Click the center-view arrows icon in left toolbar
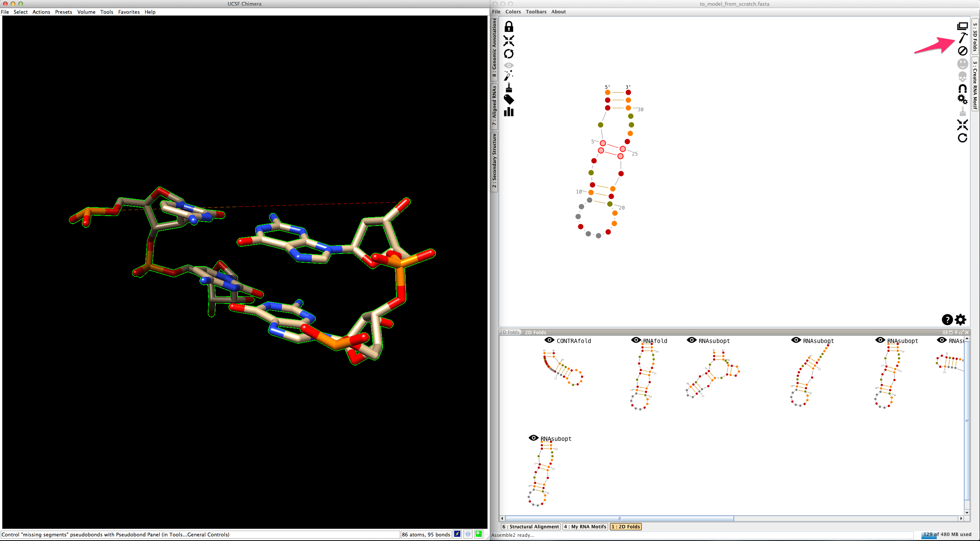 pyautogui.click(x=509, y=41)
